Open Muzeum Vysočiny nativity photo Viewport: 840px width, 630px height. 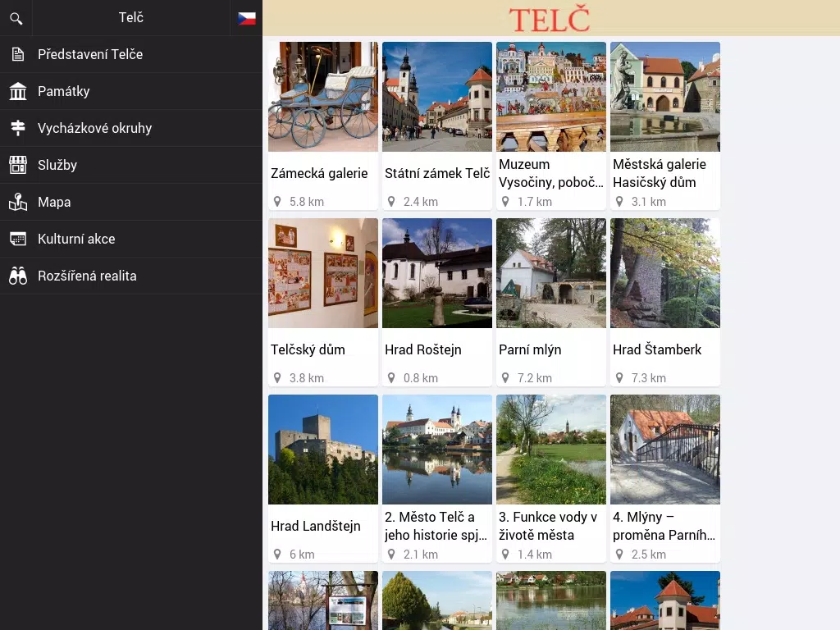[x=551, y=97]
